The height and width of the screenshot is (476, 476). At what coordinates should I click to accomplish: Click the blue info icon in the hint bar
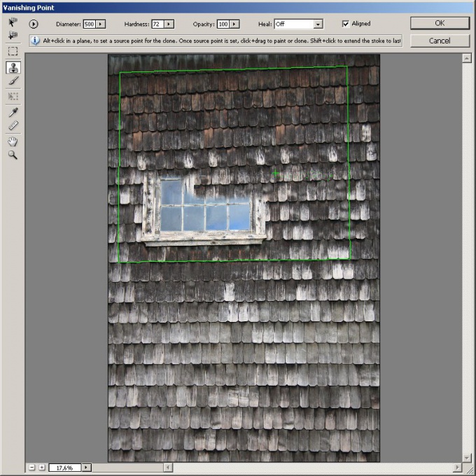(35, 41)
